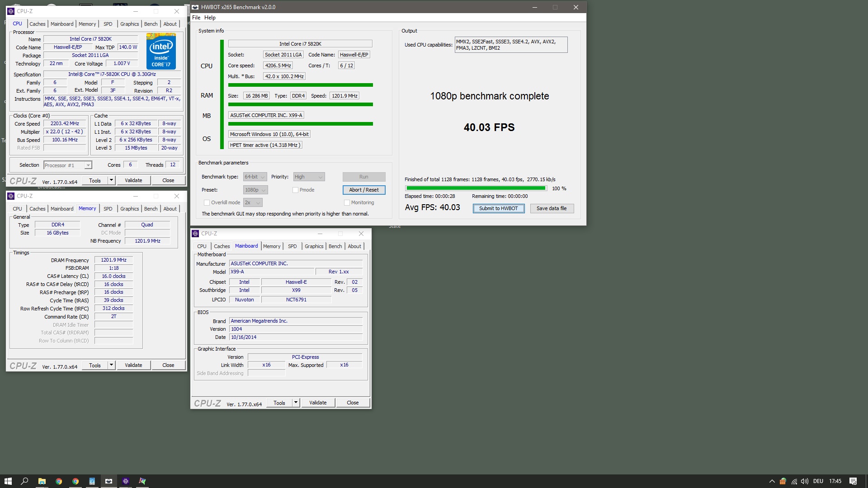Open the firewall tray icon
The image size is (868, 488).
click(783, 481)
